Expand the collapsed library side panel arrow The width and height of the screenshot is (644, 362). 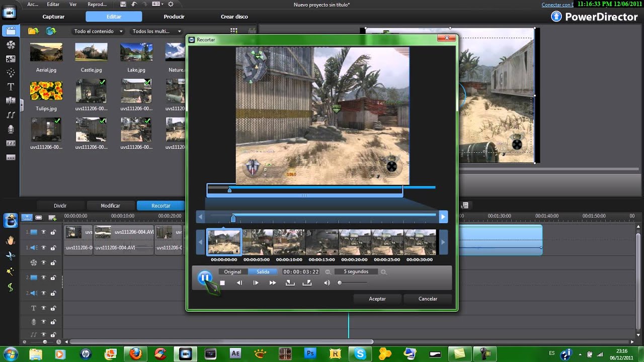[x=21, y=106]
